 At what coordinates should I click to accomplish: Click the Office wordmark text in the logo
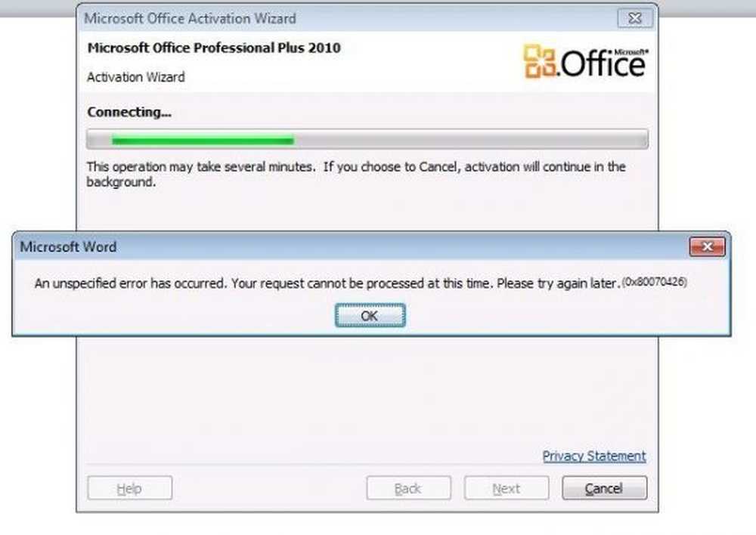(x=603, y=63)
